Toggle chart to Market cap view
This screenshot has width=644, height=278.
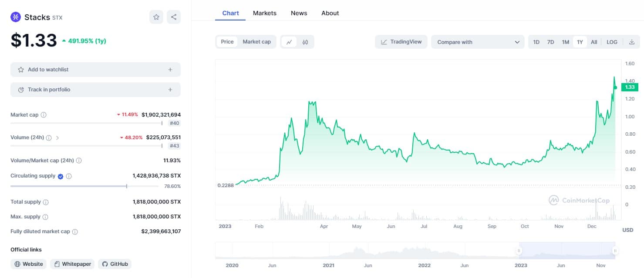click(x=256, y=42)
